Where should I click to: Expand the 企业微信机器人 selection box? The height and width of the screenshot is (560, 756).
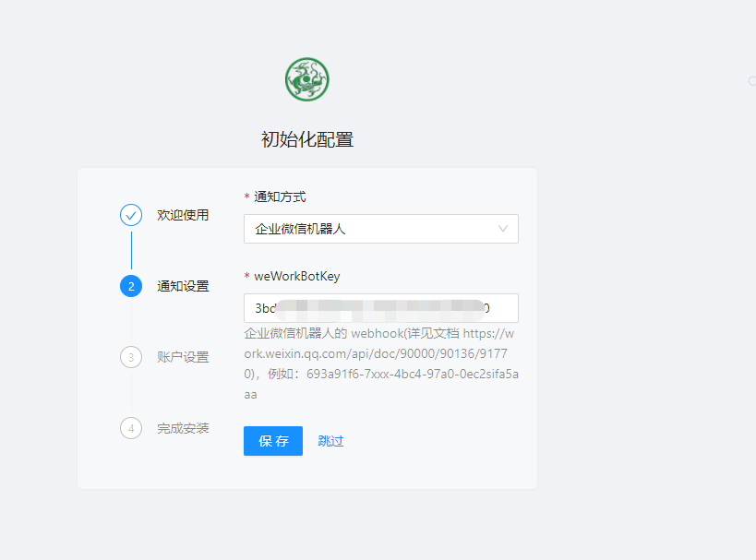381,229
